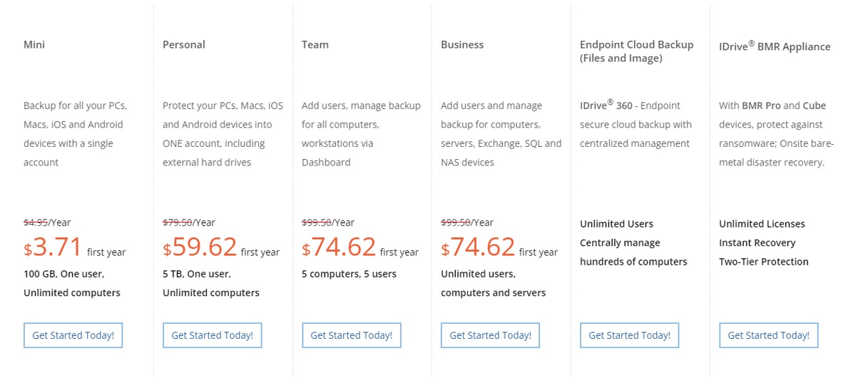Open Endpoint Cloud Backup (Files and Image) heading

coord(637,51)
